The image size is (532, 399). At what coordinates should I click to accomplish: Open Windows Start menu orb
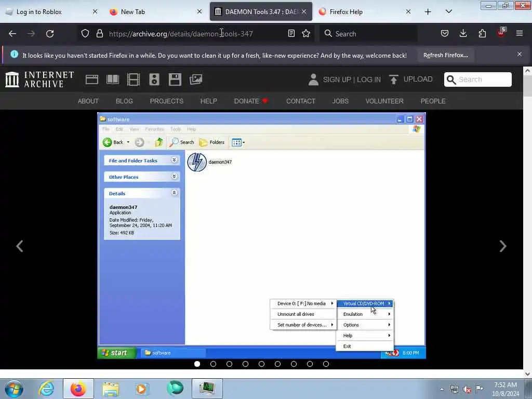coord(14,389)
